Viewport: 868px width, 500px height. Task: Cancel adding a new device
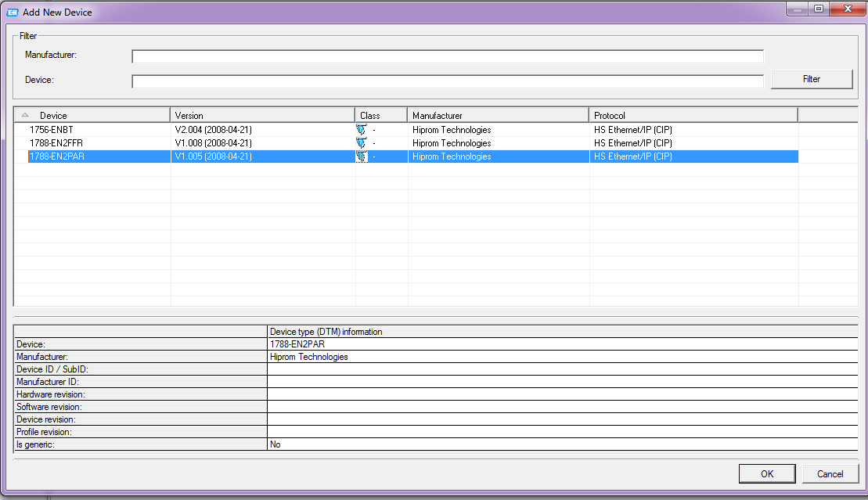[x=830, y=473]
